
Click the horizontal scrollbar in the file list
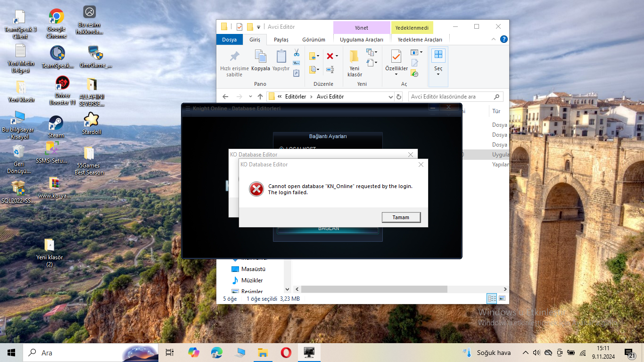pos(374,289)
